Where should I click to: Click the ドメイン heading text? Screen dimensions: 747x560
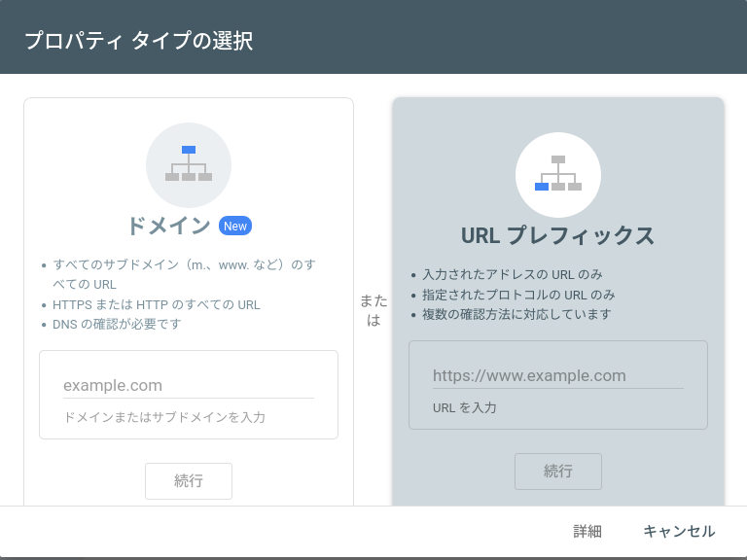coord(168,226)
